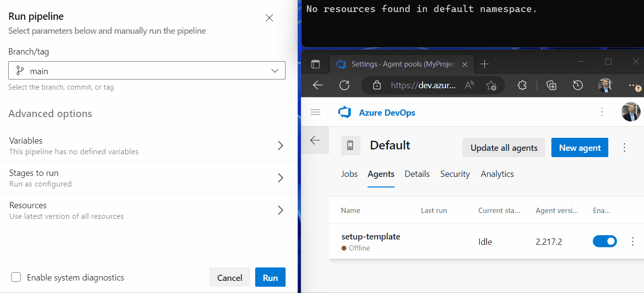
Task: Close the Run pipeline dialog
Action: 270,18
